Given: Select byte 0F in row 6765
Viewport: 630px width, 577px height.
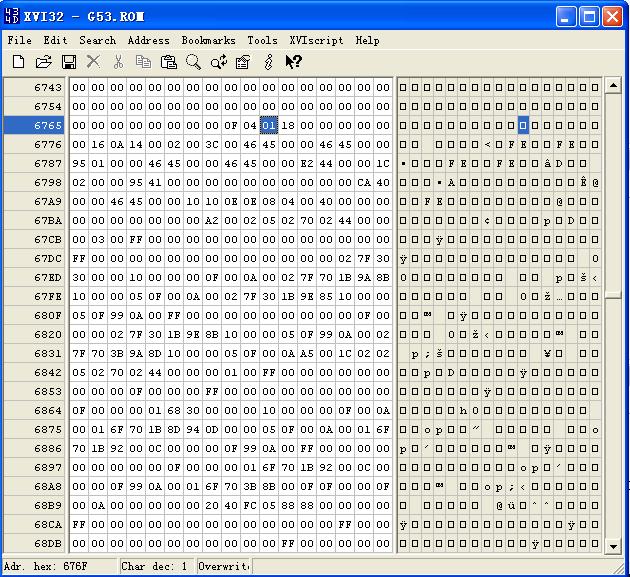Looking at the screenshot, I should [x=231, y=125].
